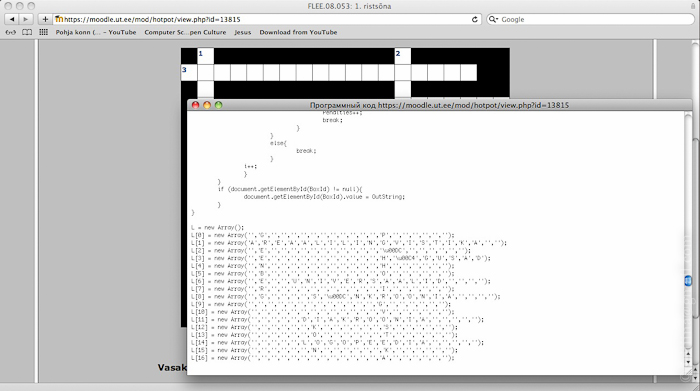
Task: Open the Download from YouTube bookmark
Action: [x=298, y=32]
